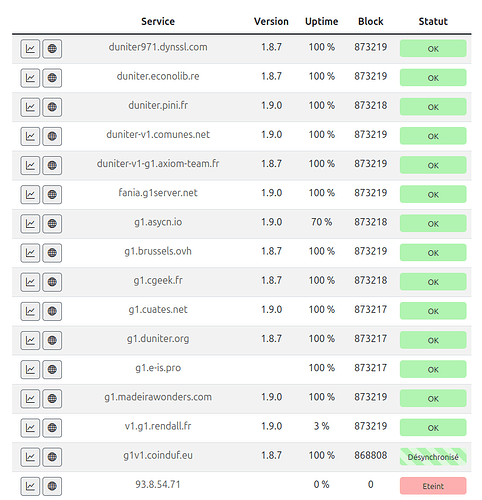Screen dimensions: 482x500
Task: Click the globe icon for g1v1.coinduf.eu
Action: [x=52, y=457]
